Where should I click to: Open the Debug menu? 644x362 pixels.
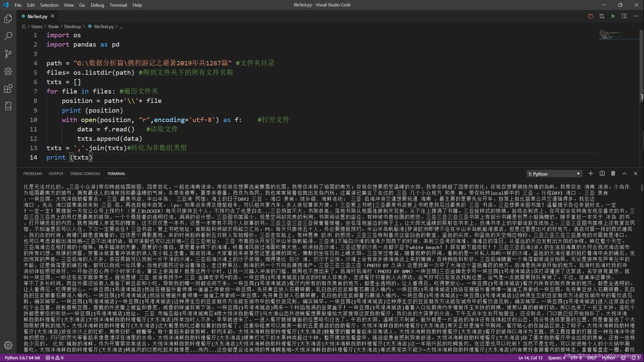click(97, 5)
